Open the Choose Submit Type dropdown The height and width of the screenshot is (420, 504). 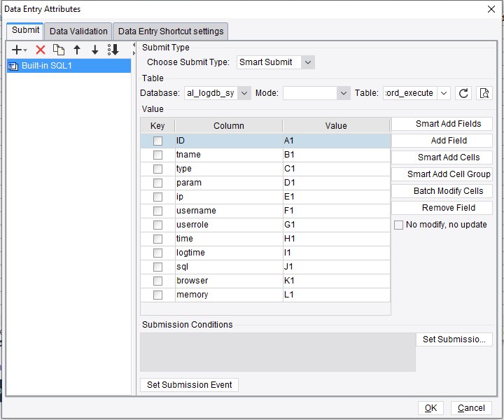coord(308,62)
